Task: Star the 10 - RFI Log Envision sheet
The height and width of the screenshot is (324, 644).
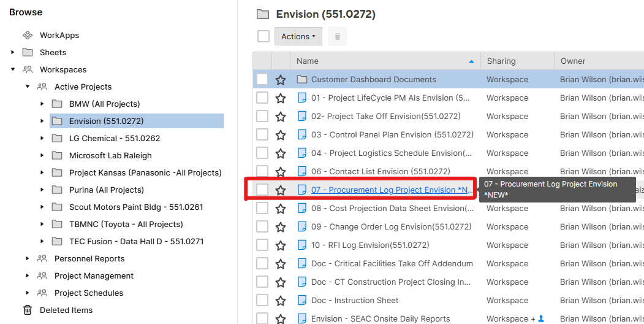Action: (281, 245)
